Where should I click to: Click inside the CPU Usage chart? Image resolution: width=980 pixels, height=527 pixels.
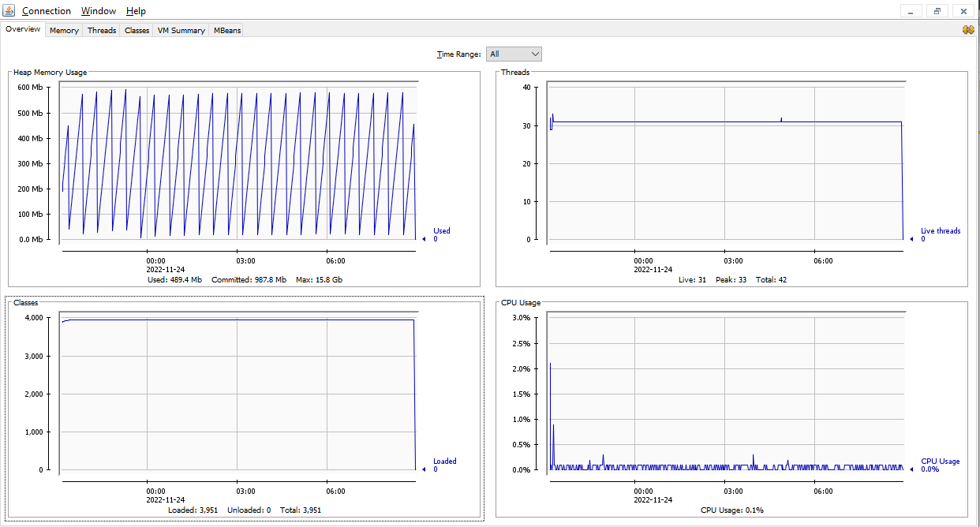click(x=725, y=393)
